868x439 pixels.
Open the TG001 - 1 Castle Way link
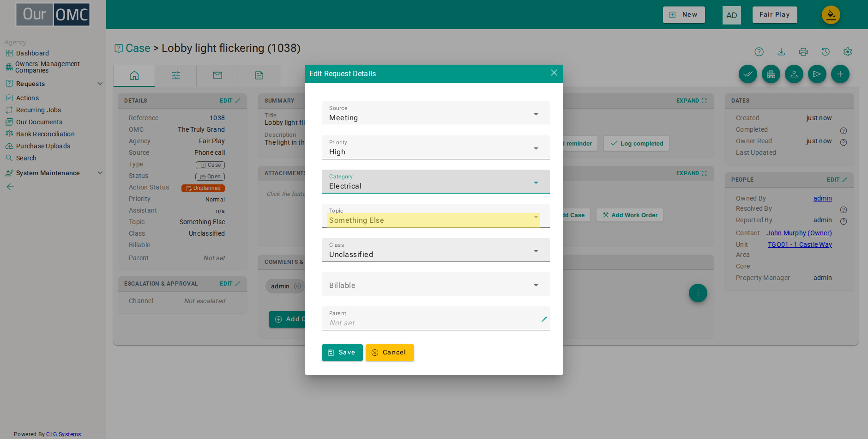pyautogui.click(x=800, y=244)
